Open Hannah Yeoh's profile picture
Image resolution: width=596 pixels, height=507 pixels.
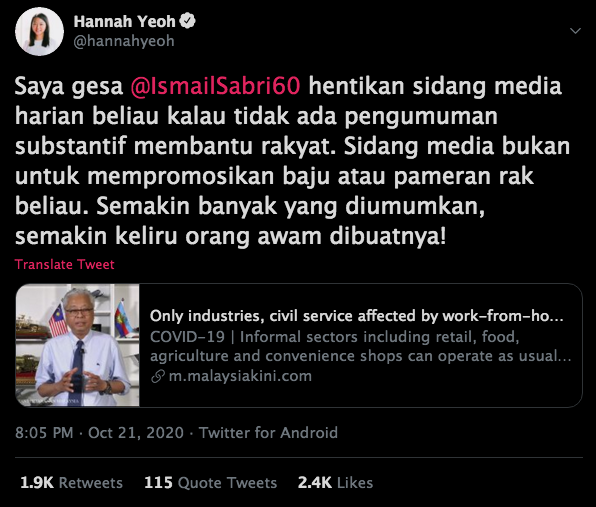(x=39, y=32)
